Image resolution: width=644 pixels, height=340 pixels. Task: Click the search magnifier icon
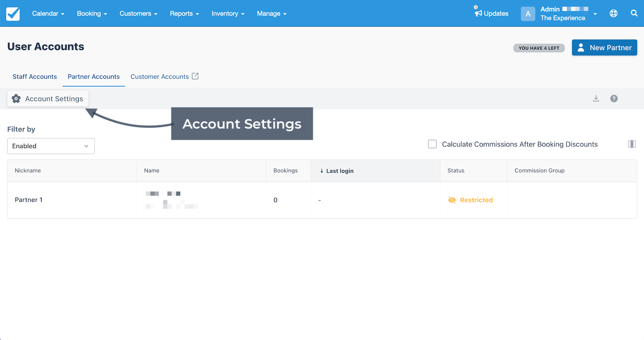pos(634,13)
